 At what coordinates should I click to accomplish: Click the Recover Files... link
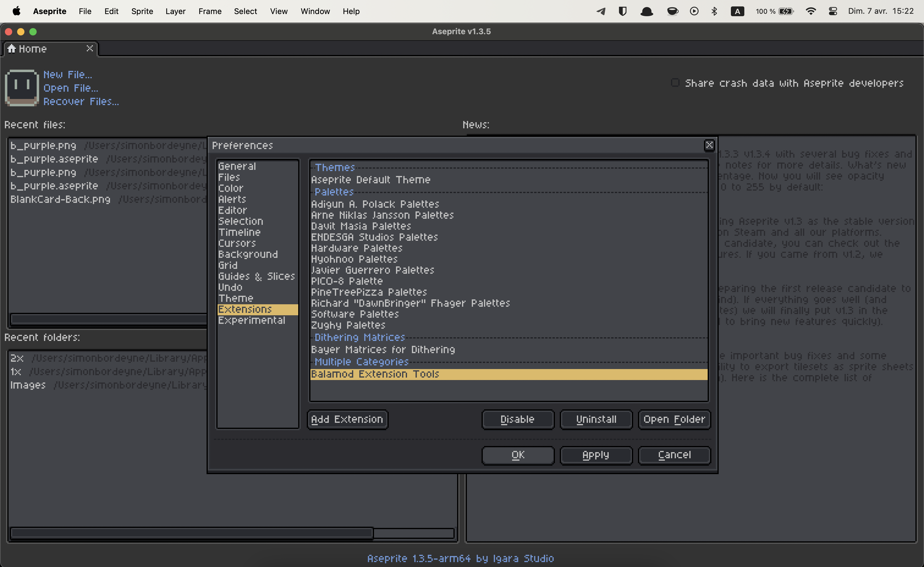[81, 101]
